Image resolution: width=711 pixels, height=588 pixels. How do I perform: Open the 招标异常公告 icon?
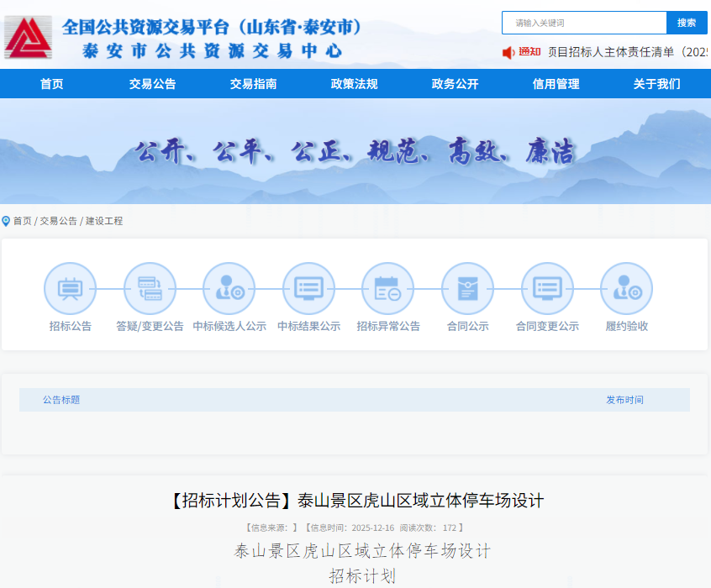387,289
